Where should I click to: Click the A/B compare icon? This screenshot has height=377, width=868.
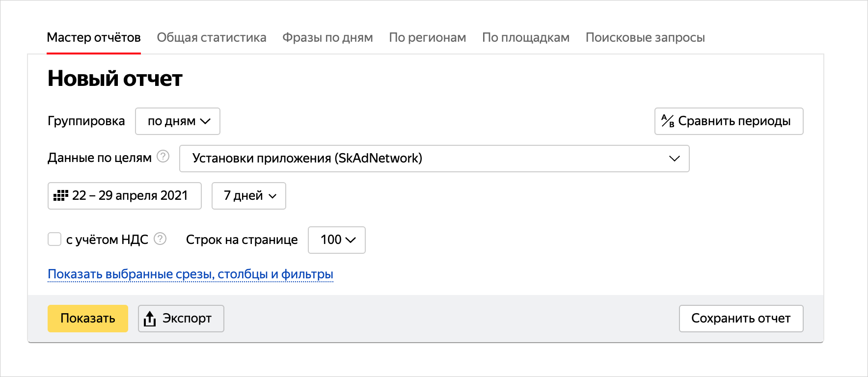(668, 121)
